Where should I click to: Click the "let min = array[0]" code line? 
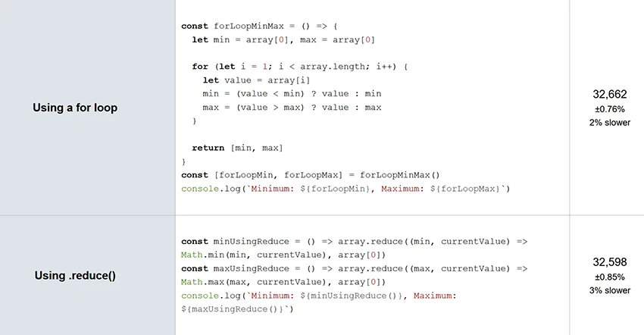(284, 39)
